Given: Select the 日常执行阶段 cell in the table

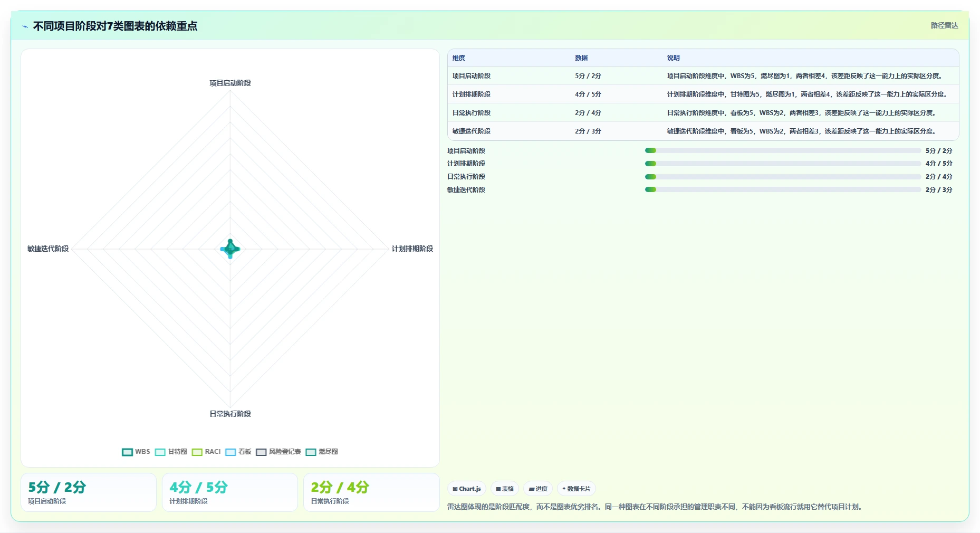Looking at the screenshot, I should 472,113.
